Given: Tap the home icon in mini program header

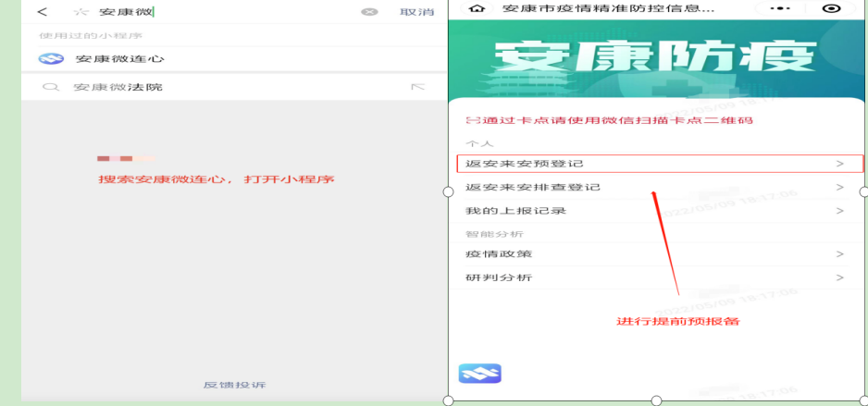Looking at the screenshot, I should 476,9.
